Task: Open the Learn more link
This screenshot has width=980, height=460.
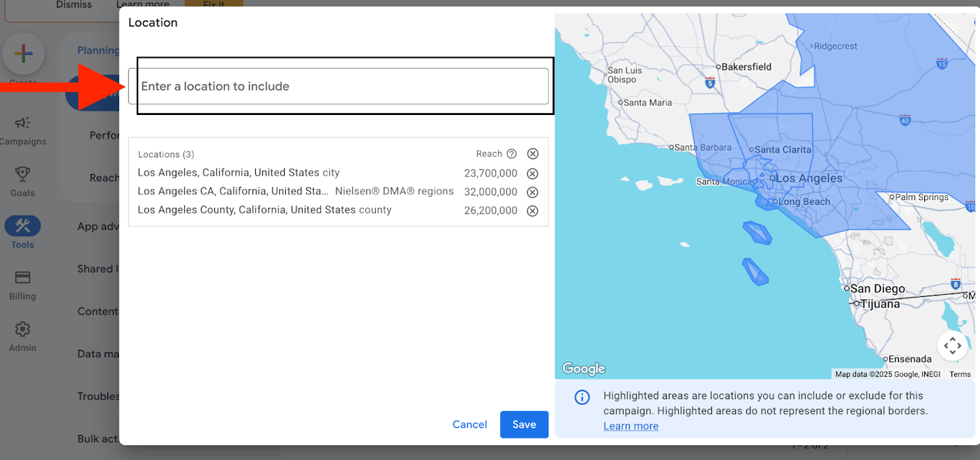Action: pyautogui.click(x=631, y=426)
